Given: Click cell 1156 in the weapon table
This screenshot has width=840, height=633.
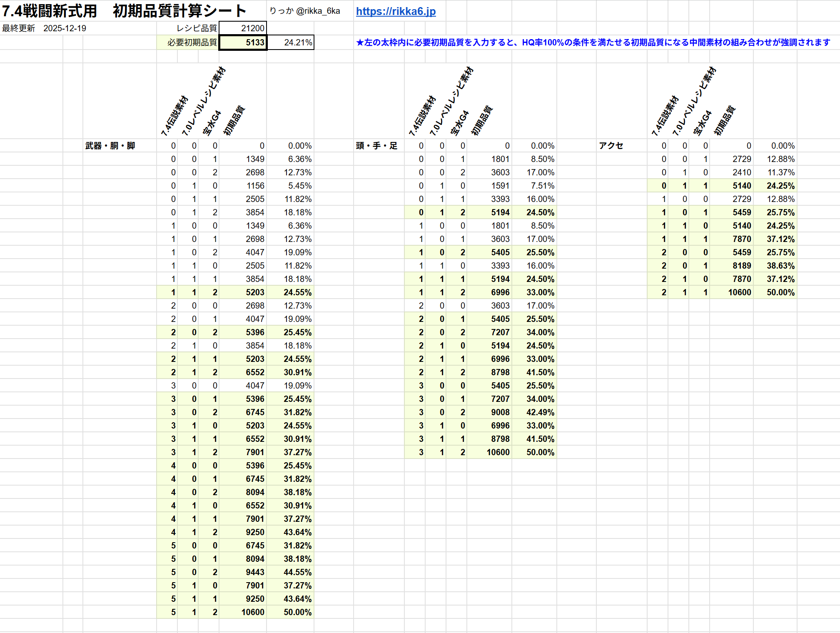Looking at the screenshot, I should click(255, 186).
